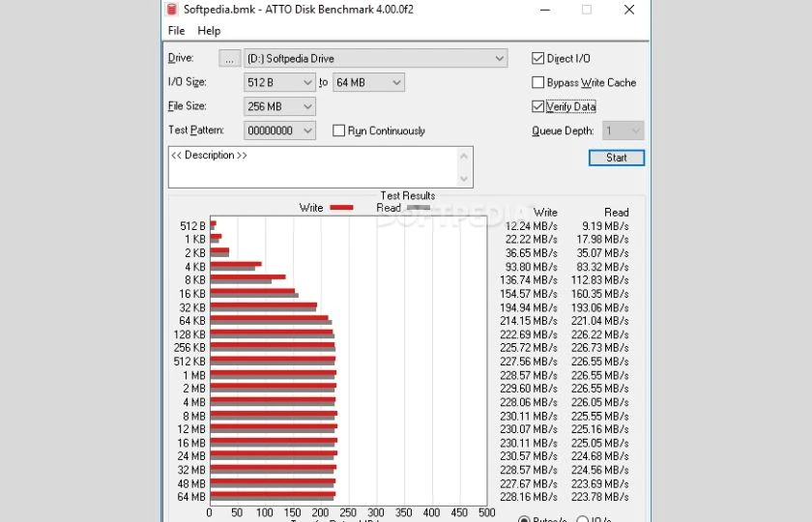
Task: Click the 64 KB row label
Action: (192, 321)
